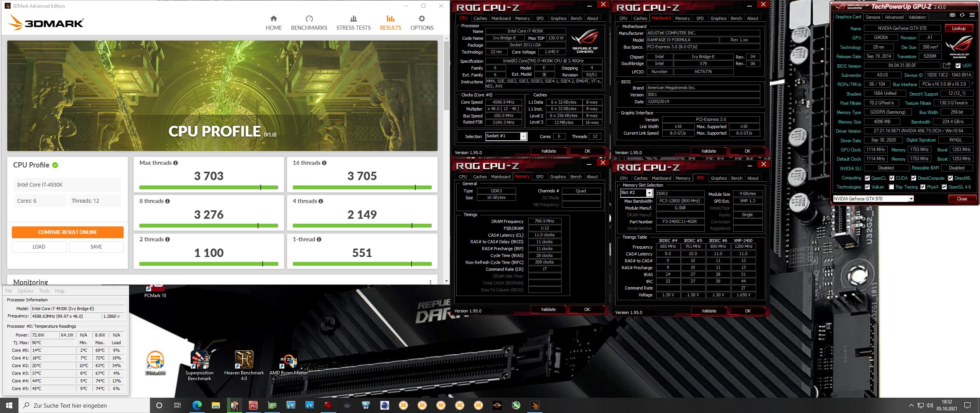Launch Microsoft Edge from the taskbar
The width and height of the screenshot is (980, 413).
(x=197, y=405)
